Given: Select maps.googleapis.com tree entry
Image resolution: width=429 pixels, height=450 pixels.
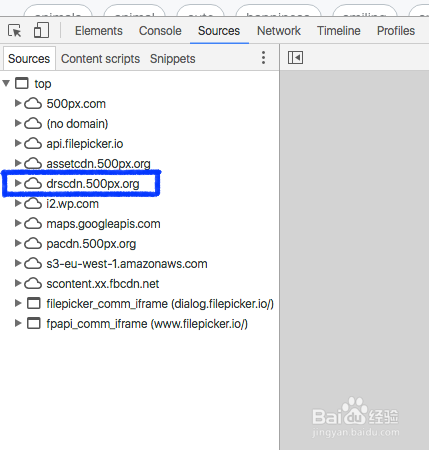Looking at the screenshot, I should pos(103,224).
